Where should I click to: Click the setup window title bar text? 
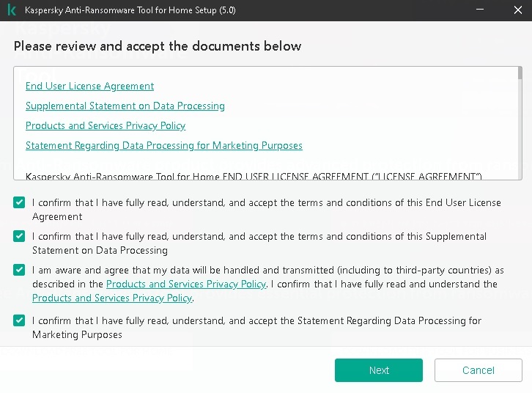click(x=130, y=10)
